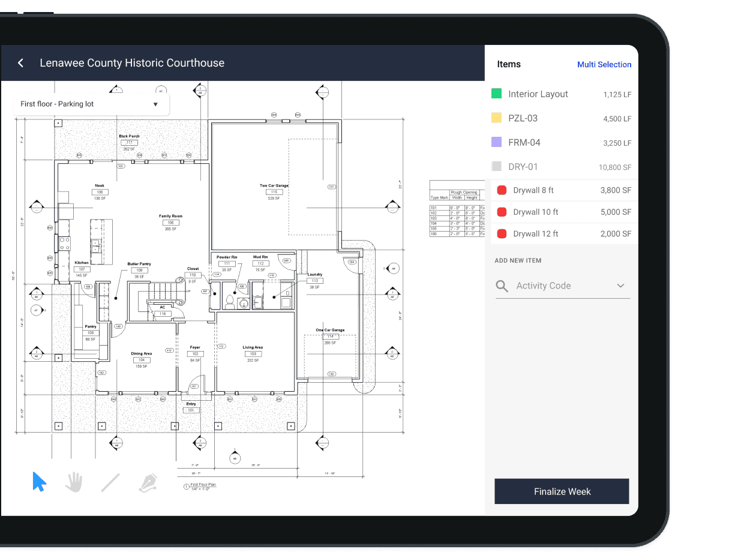Expand the Activity Code dropdown chevron

coord(620,286)
